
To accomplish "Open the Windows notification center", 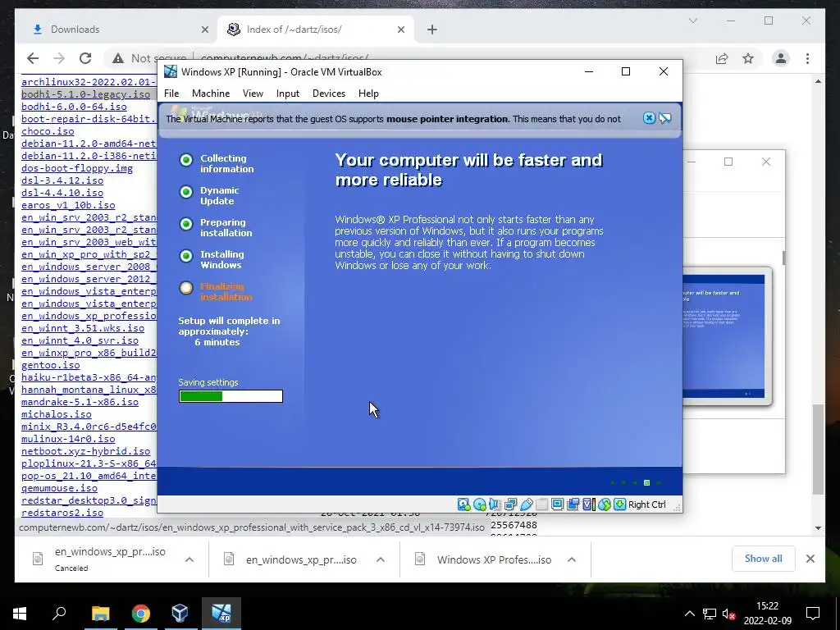I will [x=813, y=614].
